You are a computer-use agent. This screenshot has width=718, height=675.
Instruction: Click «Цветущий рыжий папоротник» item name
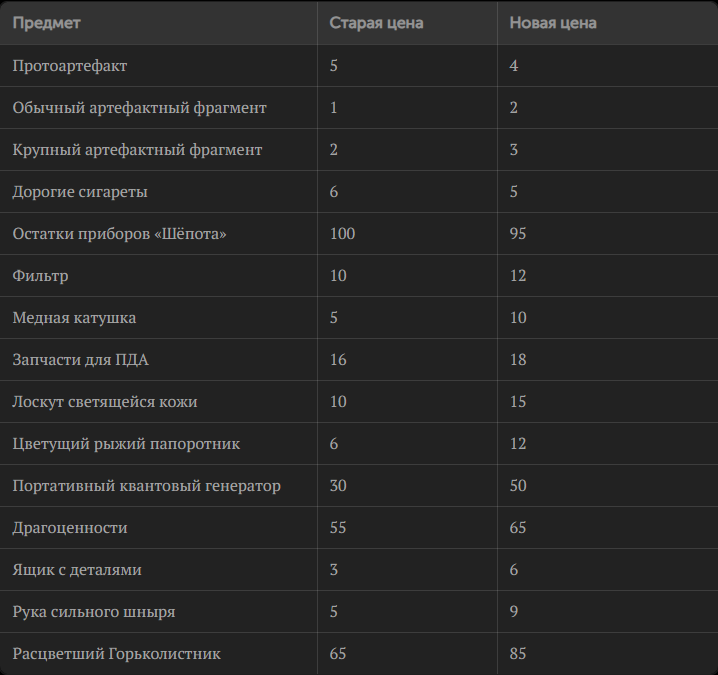click(126, 444)
